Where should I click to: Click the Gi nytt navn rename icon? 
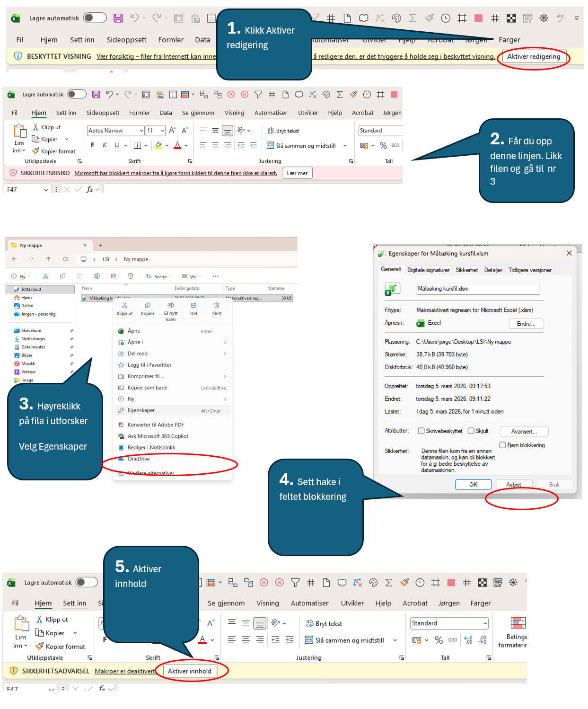point(170,306)
